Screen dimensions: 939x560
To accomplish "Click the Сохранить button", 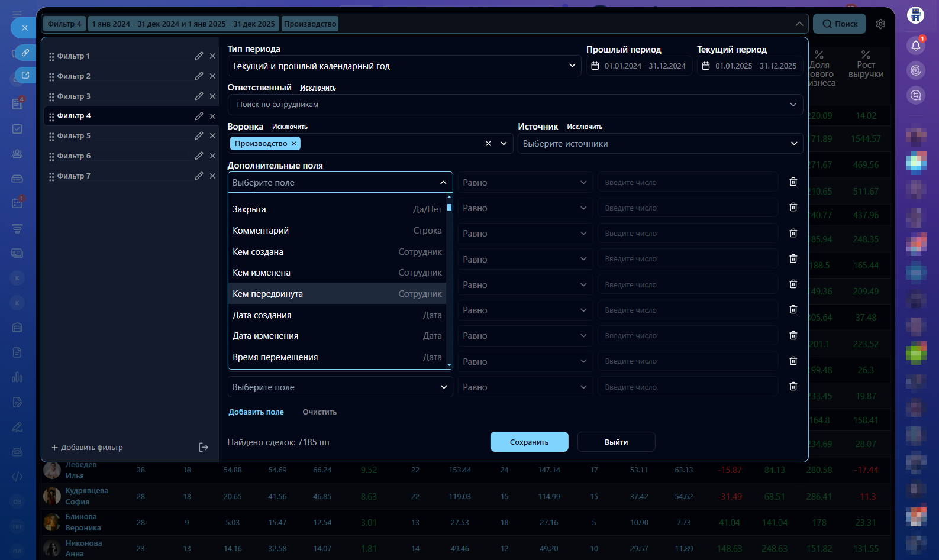I will click(529, 442).
